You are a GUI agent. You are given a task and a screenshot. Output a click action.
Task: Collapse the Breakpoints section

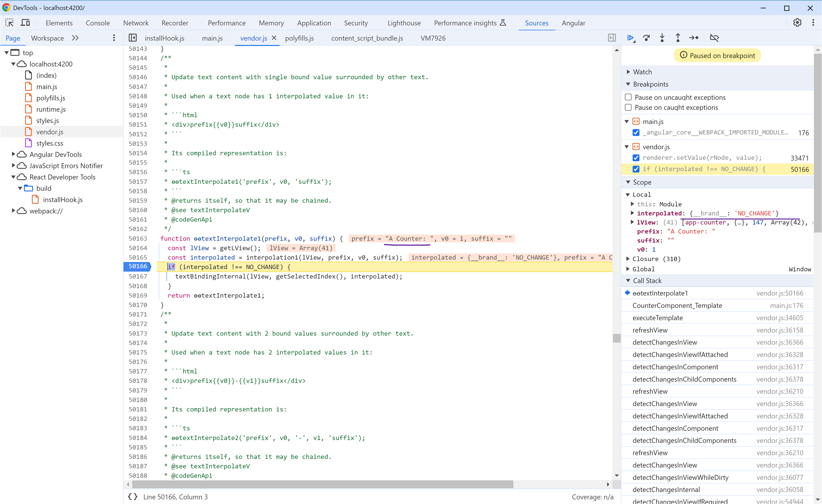tap(628, 84)
